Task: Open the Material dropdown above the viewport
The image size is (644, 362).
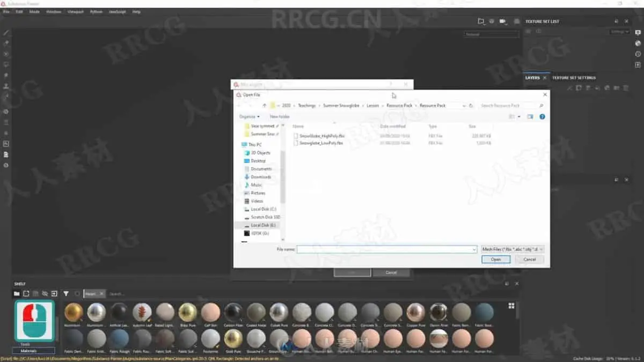Action: [x=492, y=34]
